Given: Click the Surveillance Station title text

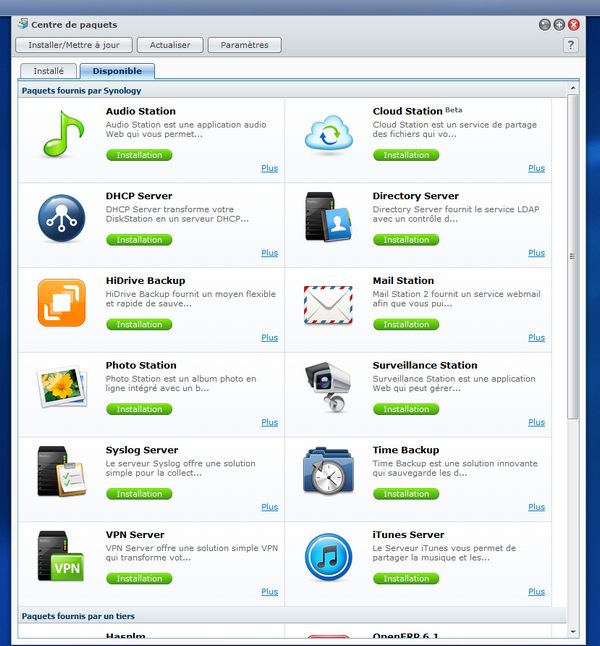Looking at the screenshot, I should tap(425, 365).
